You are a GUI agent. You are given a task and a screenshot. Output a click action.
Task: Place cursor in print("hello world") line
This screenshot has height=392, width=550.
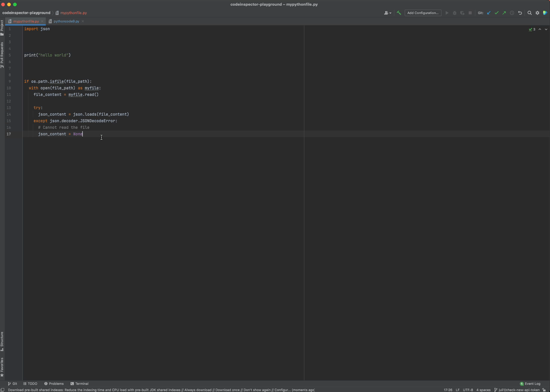tap(48, 55)
